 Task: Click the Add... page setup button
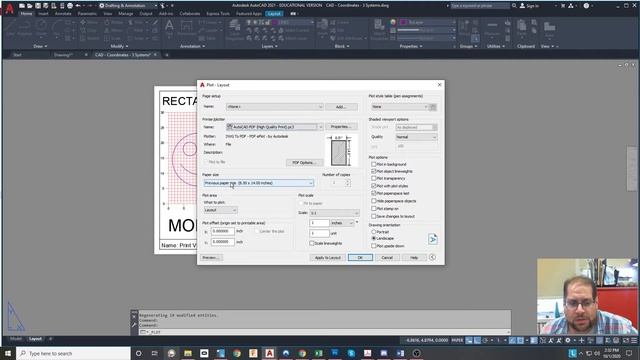[341, 107]
